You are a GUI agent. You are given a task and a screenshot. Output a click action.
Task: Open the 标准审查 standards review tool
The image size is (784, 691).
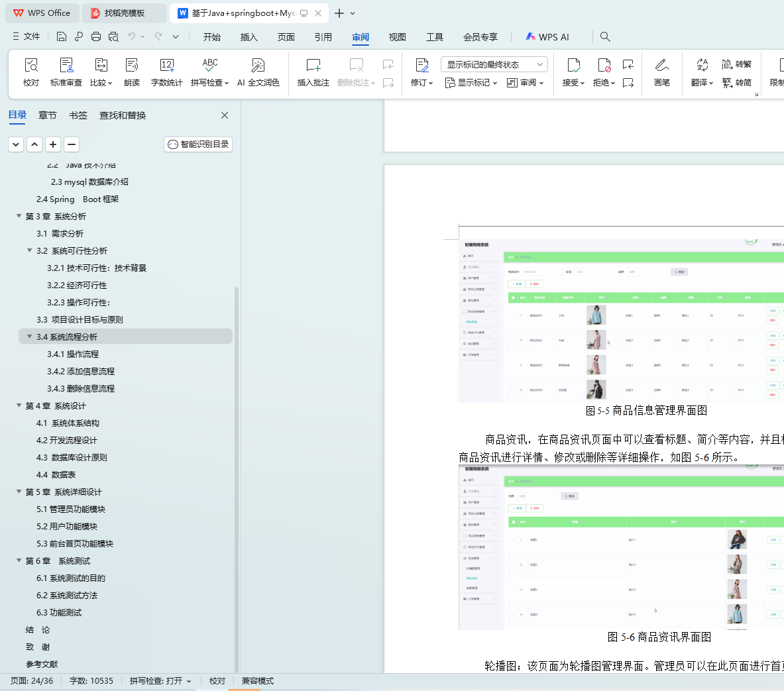(66, 72)
